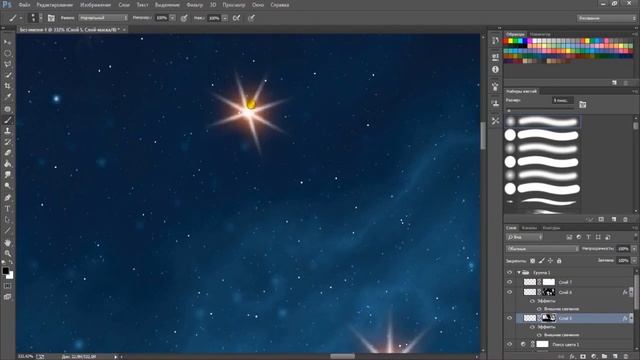Viewport: 640px width, 360px height.
Task: Lock layer position icon
Action: [x=550, y=260]
